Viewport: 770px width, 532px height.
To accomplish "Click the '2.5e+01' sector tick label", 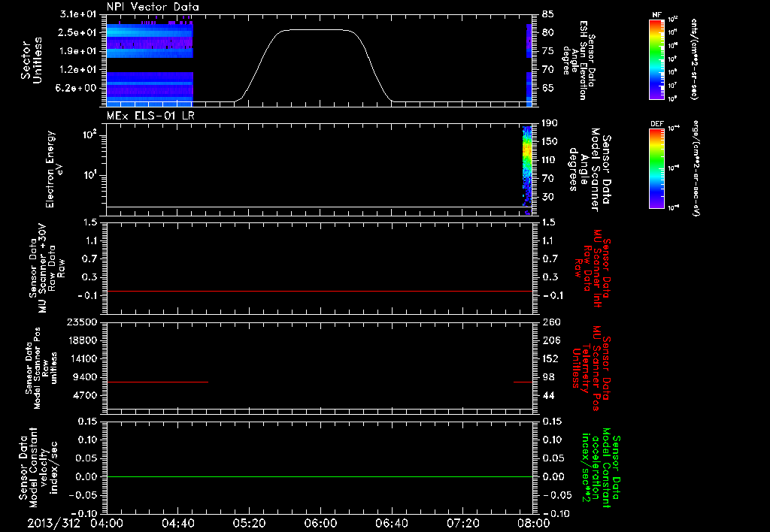I will pyautogui.click(x=77, y=32).
